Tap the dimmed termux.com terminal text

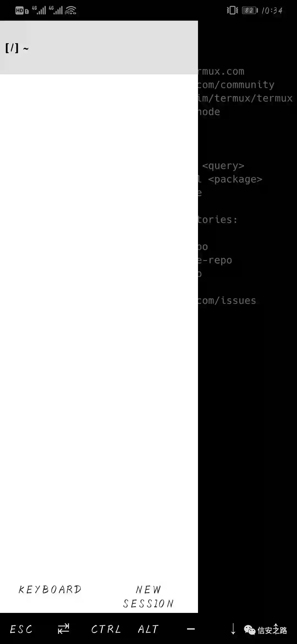(x=221, y=72)
